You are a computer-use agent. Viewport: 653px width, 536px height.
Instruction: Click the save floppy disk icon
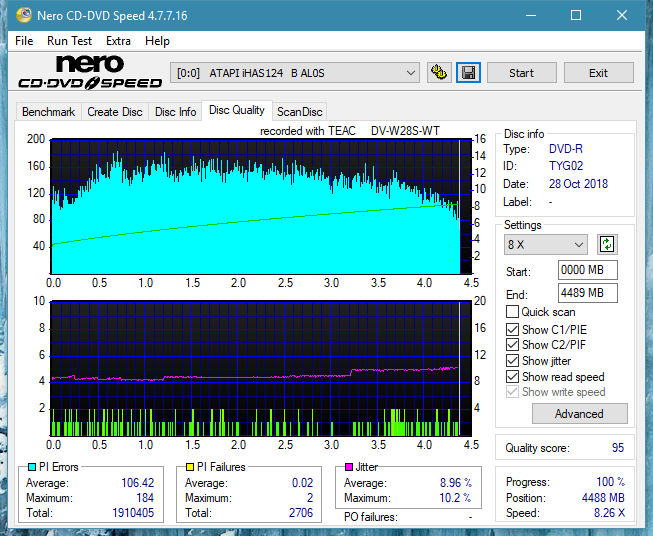coord(469,73)
